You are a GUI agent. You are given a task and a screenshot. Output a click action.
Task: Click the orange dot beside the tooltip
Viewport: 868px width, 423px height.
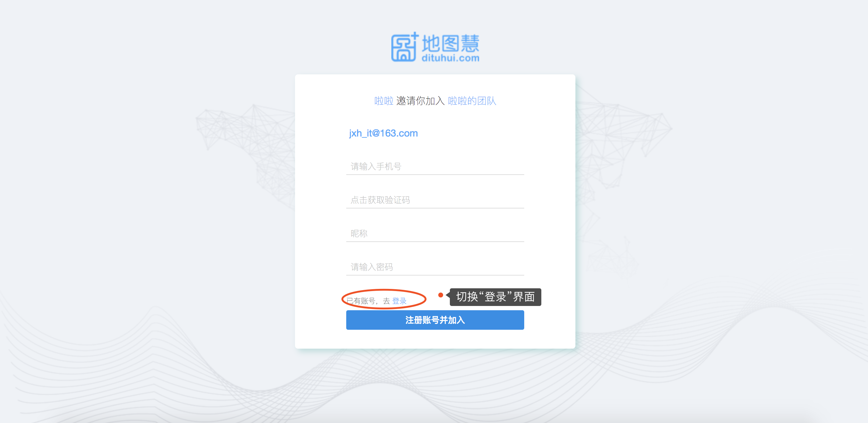tap(440, 295)
